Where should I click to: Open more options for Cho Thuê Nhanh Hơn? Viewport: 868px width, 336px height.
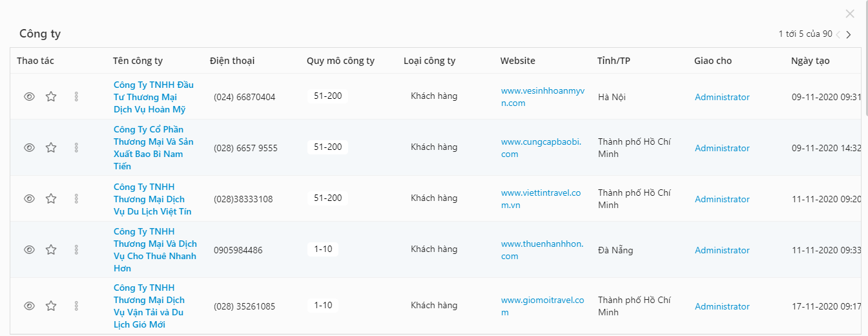[76, 249]
